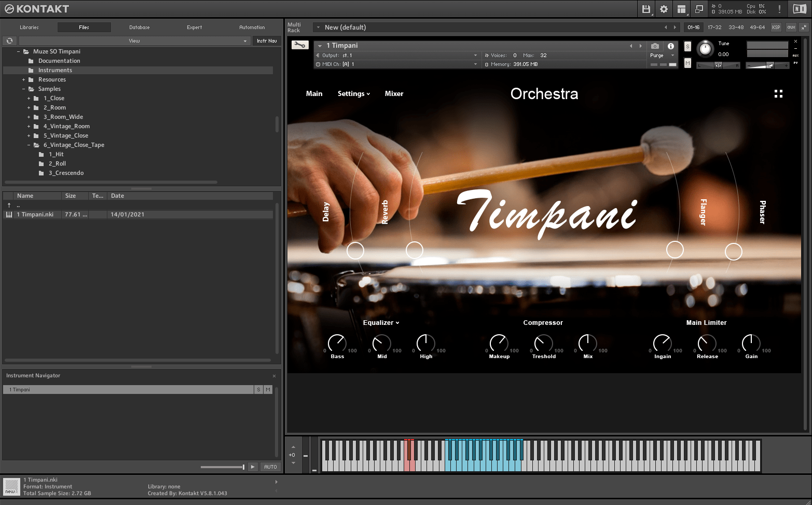Click the instrument volume slider
Screen dimensions: 812x505
767,65
